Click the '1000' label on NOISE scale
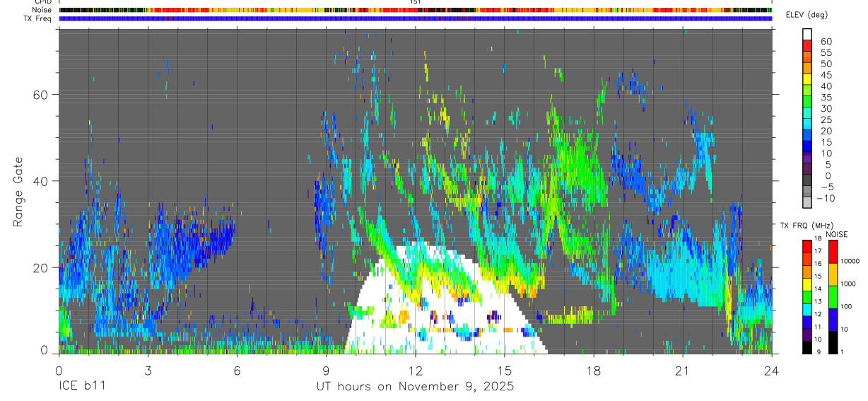 click(x=849, y=284)
